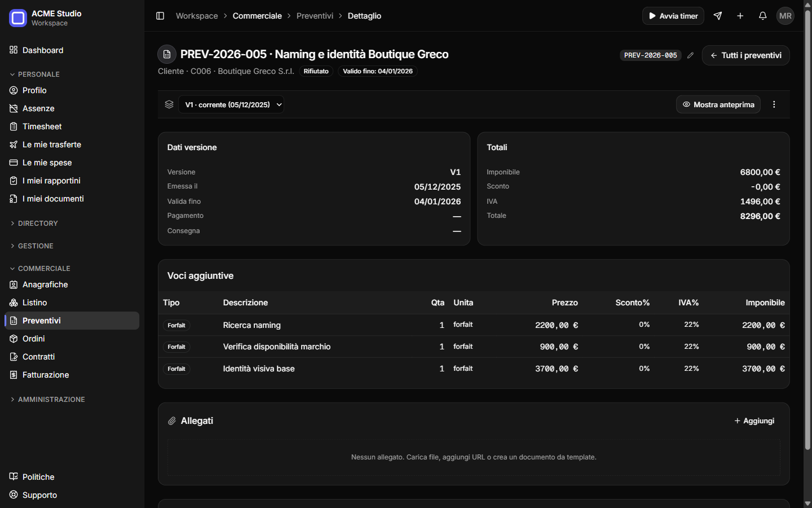Click the vertical page scrollbar

click(x=807, y=230)
